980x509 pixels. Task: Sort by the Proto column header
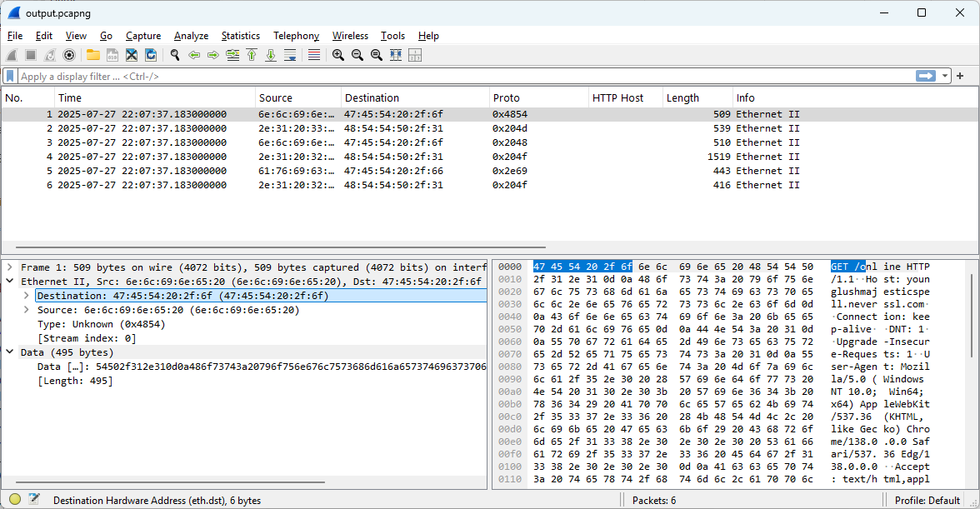[538, 98]
